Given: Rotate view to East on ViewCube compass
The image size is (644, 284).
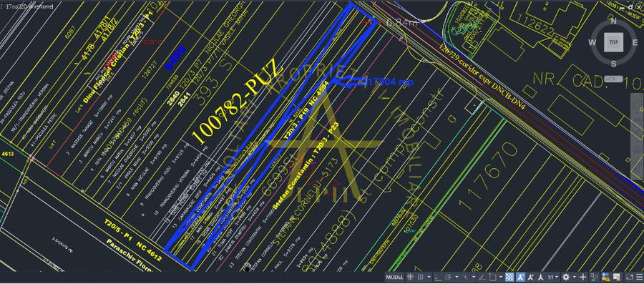Looking at the screenshot, I should tap(635, 42).
